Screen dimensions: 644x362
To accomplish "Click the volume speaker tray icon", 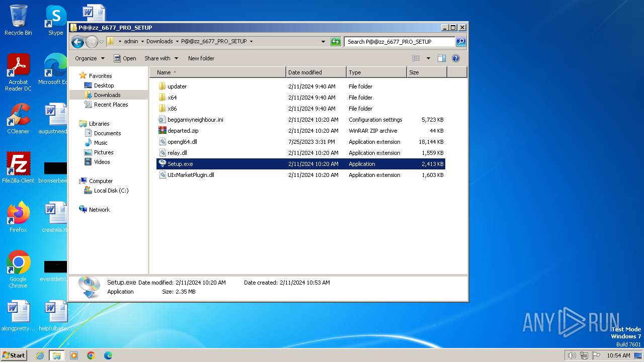I will (x=572, y=355).
